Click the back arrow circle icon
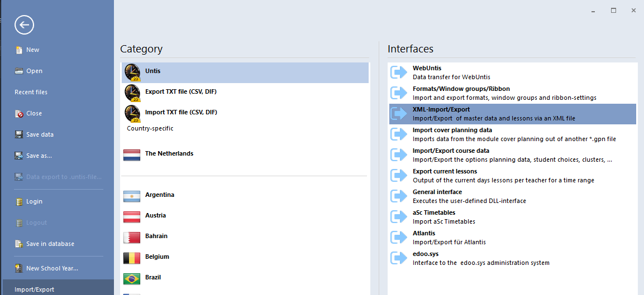 pyautogui.click(x=24, y=26)
